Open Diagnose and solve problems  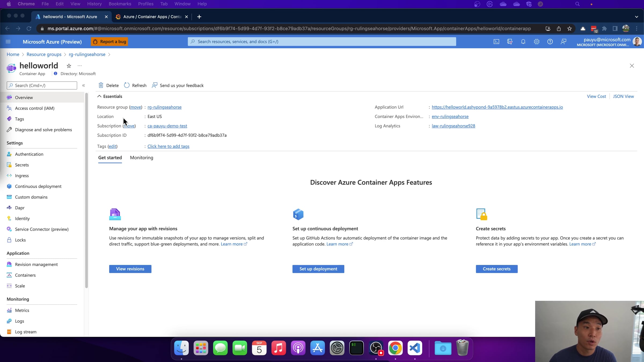(43, 130)
